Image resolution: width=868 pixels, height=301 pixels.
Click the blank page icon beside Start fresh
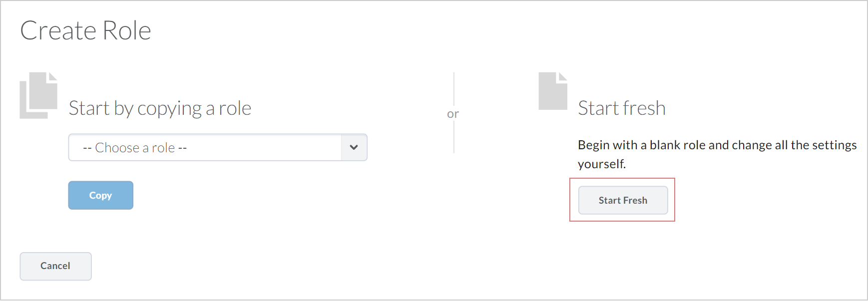(x=553, y=91)
